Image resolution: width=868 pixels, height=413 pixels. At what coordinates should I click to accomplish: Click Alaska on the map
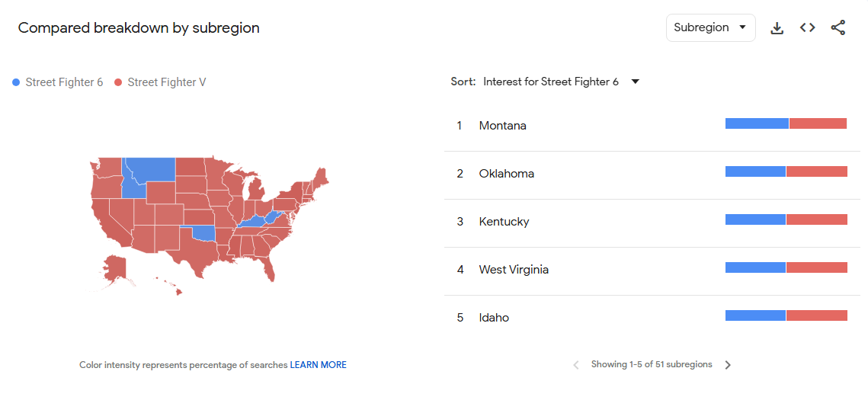click(116, 268)
